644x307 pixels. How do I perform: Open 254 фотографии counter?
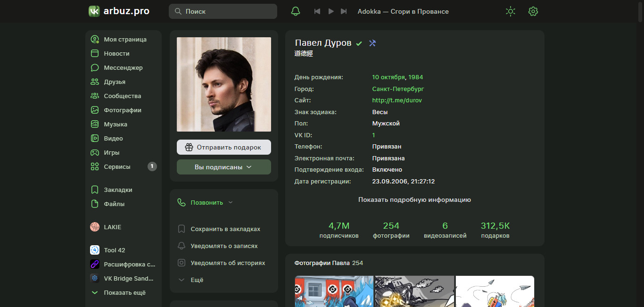391,230
